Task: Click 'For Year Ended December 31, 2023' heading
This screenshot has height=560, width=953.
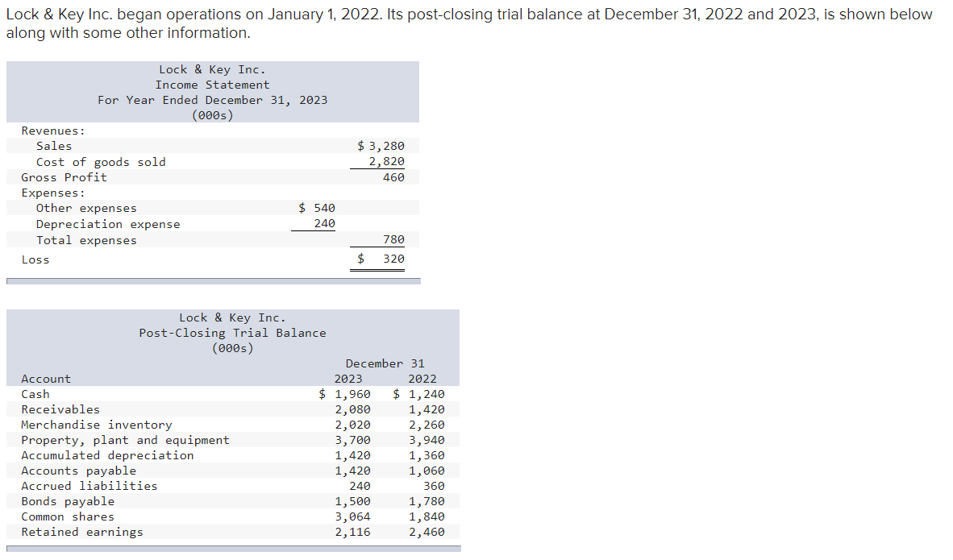Action: tap(212, 100)
